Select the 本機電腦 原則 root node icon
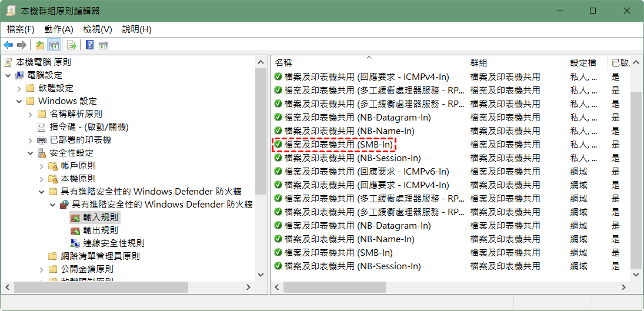Viewport: 644px width, 311px height. tap(8, 62)
